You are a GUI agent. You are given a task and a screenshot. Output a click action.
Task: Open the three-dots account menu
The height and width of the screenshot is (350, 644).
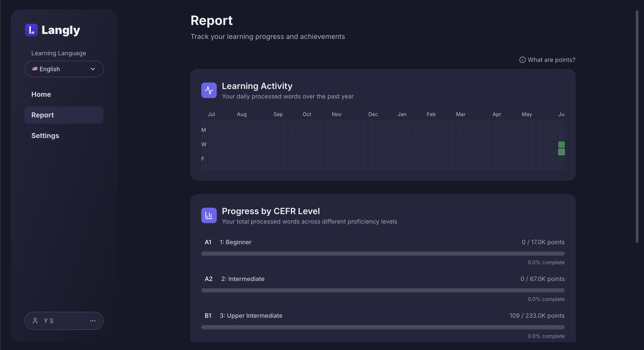(x=93, y=321)
